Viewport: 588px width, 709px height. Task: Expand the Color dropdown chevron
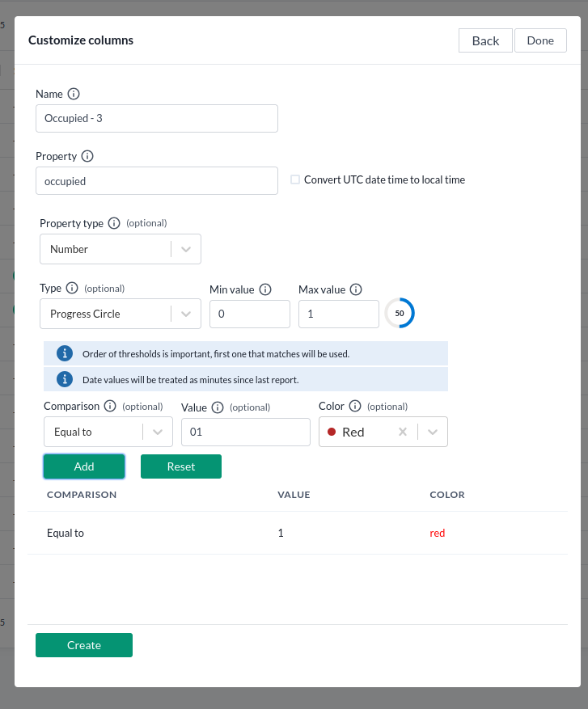(x=433, y=432)
